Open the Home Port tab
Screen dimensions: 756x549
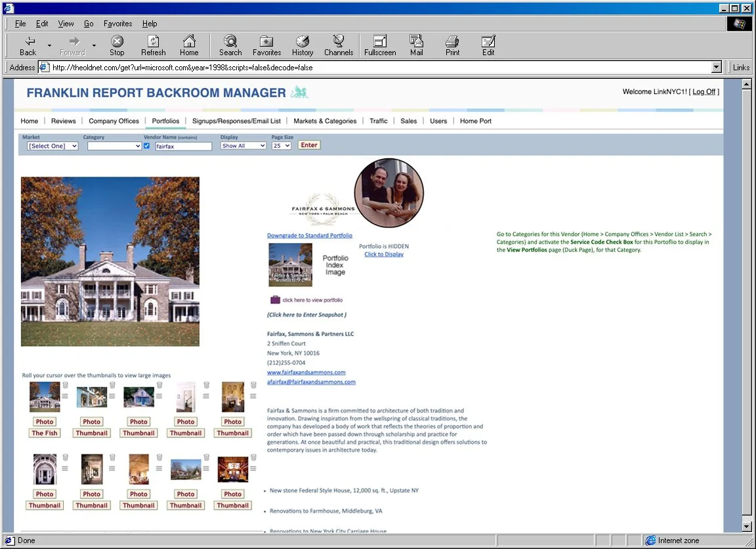475,121
